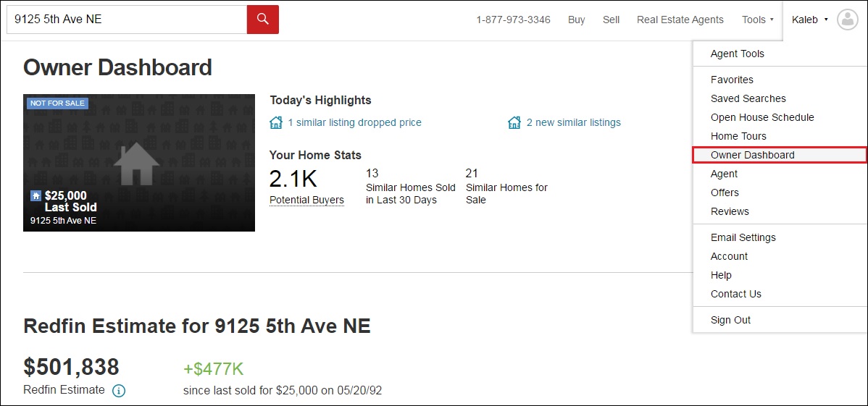Click the Redfin Estimate for 9125 5th Ave NE heading
This screenshot has width=868, height=406.
pyautogui.click(x=197, y=326)
